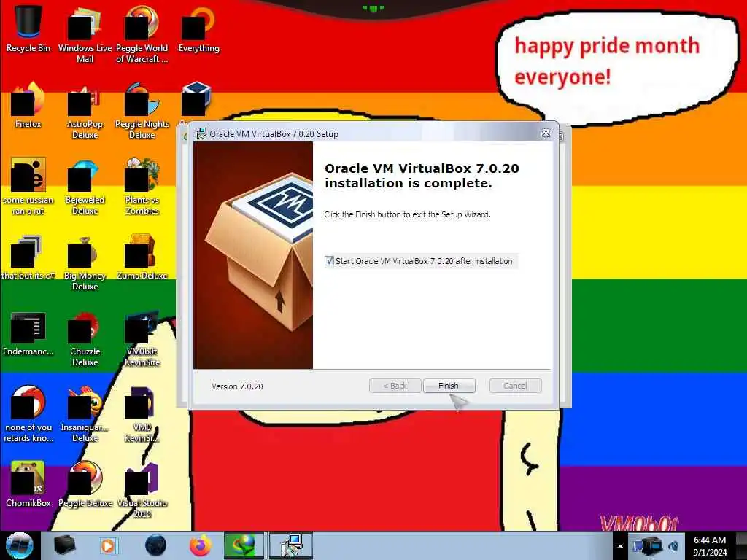Viewport: 747px width, 560px height.
Task: Launch Firefox from the taskbar
Action: (x=201, y=545)
